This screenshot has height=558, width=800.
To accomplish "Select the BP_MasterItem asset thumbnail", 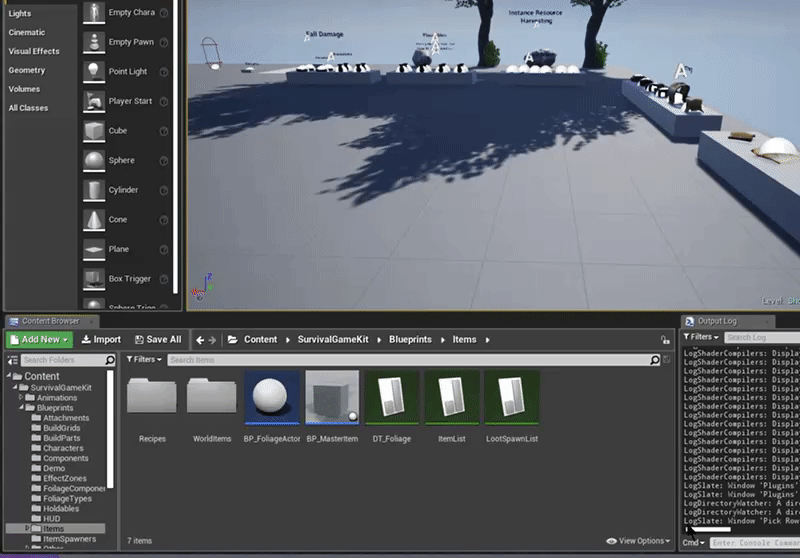I will coord(332,398).
